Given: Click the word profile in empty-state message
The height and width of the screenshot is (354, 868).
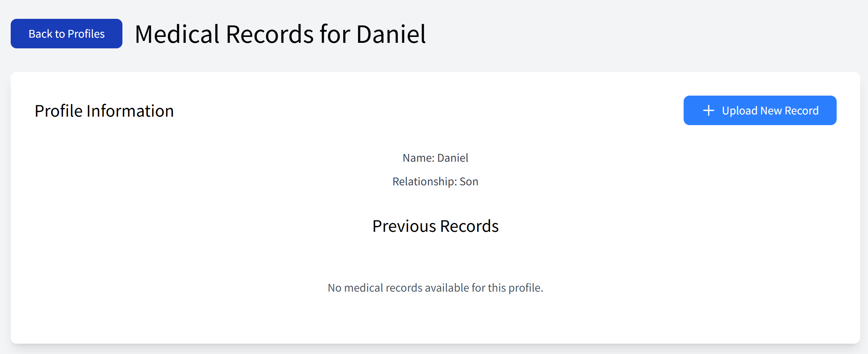Looking at the screenshot, I should pyautogui.click(x=525, y=288).
